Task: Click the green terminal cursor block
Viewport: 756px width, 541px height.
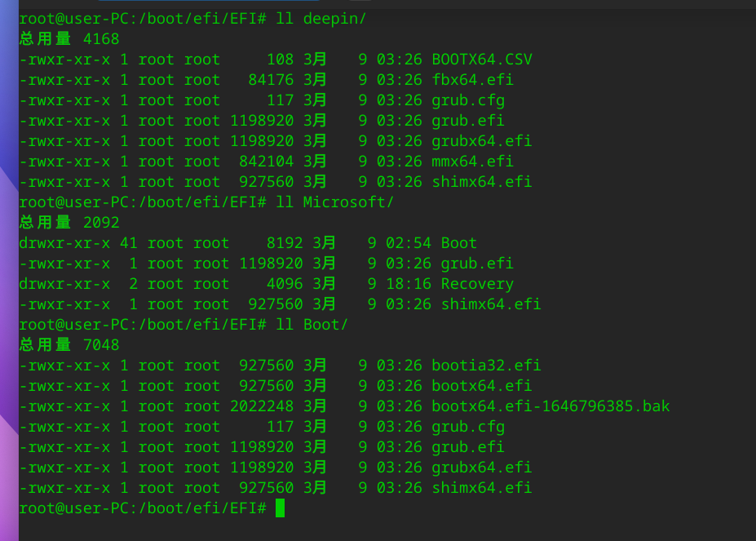Action: click(x=281, y=508)
